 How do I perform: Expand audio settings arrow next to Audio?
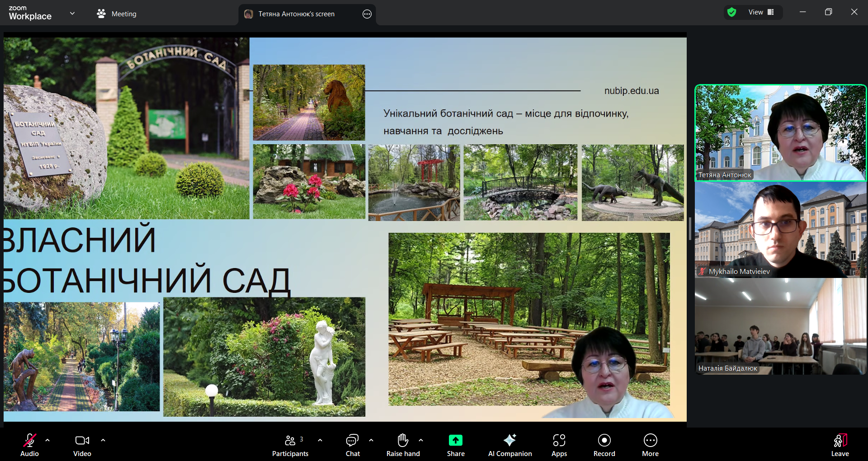47,440
